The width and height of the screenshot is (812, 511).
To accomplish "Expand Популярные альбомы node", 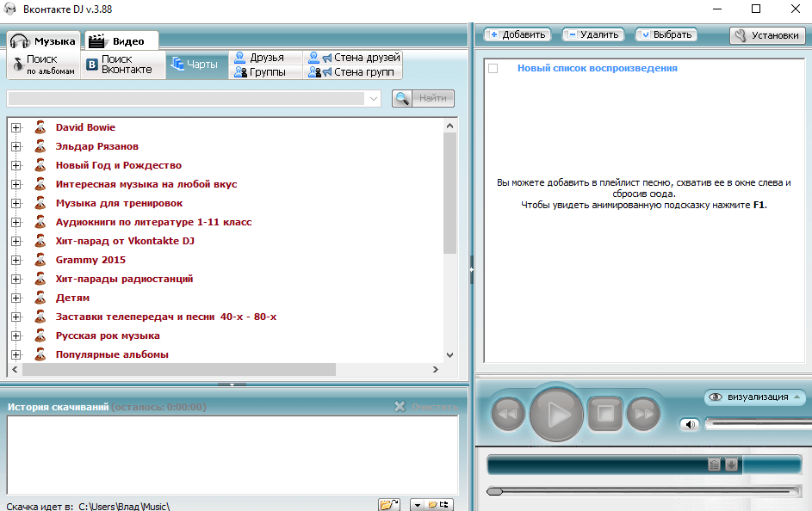I will 16,354.
